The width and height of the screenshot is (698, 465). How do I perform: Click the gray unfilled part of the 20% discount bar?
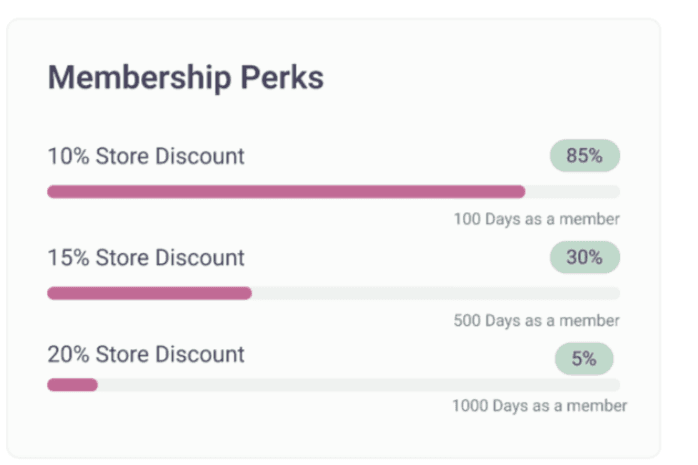click(358, 384)
